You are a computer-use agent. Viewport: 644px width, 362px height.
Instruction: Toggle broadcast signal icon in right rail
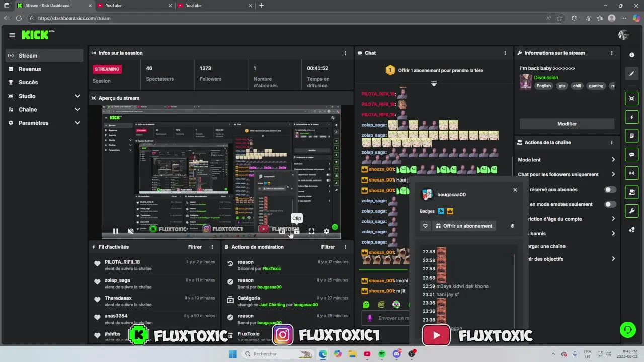point(632,173)
